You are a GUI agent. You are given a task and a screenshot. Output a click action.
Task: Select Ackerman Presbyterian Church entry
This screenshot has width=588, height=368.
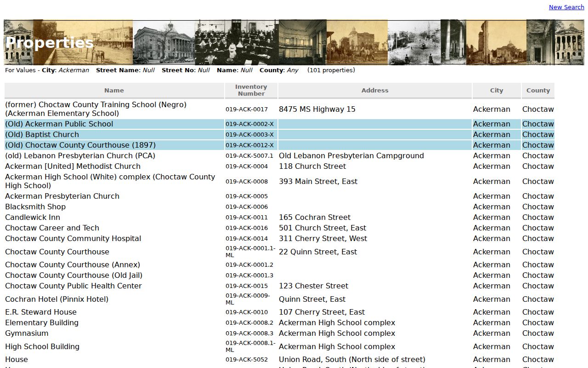tap(62, 196)
